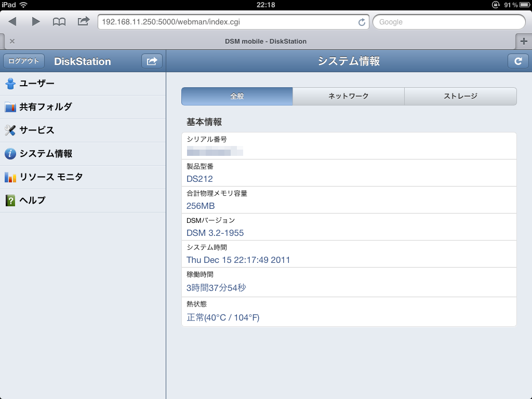Click the DiskStation header title
Viewport: 532px width, 399px height.
[x=83, y=61]
